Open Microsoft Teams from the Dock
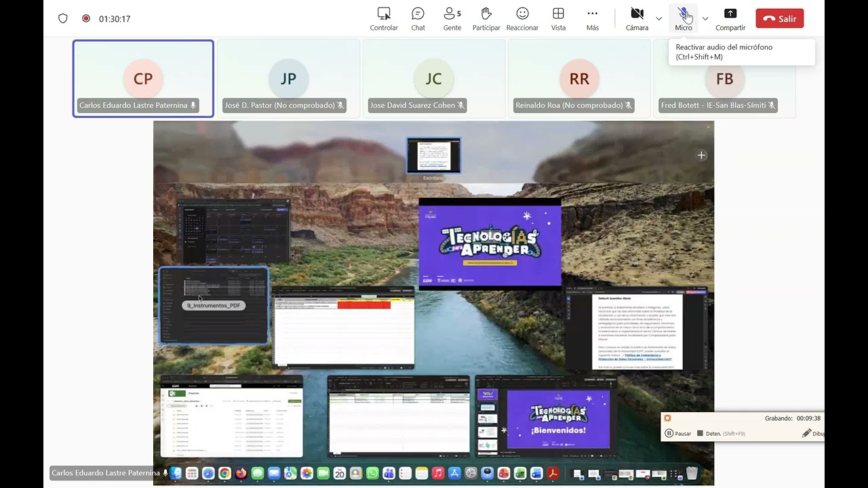This screenshot has height=488, width=868. point(389,473)
